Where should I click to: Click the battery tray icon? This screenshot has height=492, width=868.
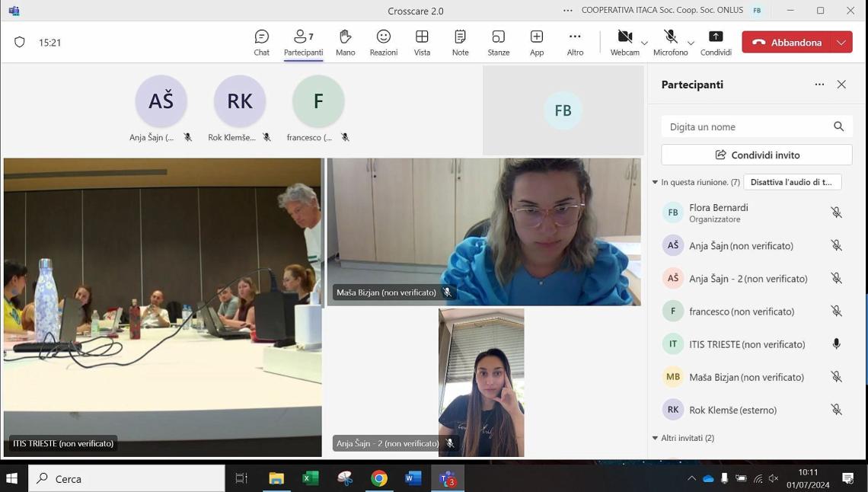point(741,479)
